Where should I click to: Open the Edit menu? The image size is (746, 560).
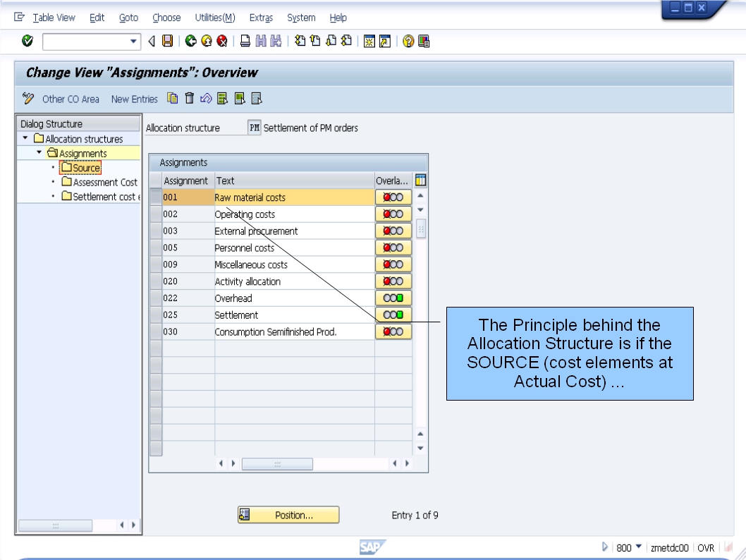click(97, 18)
